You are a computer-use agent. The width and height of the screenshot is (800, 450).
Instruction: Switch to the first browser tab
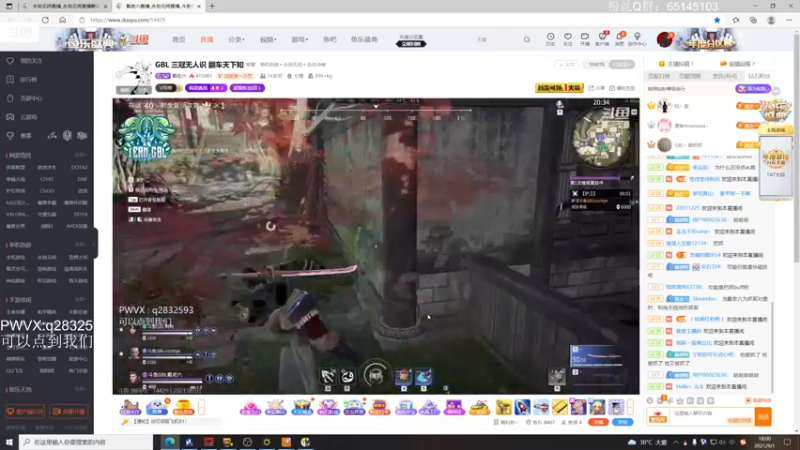click(x=65, y=6)
